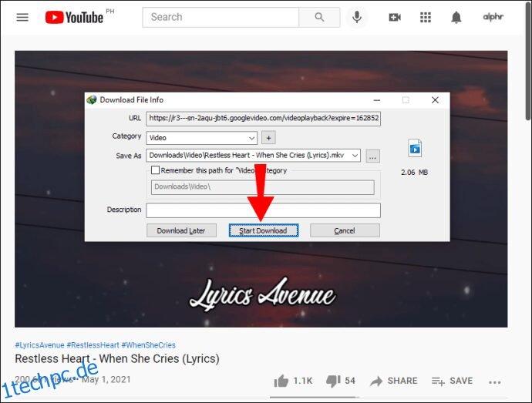This screenshot has height=403, width=532.
Task: Click the like/dislike ratio bar
Action: coord(314,397)
